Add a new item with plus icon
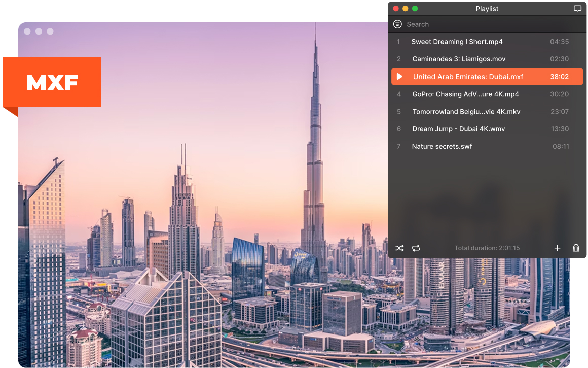The image size is (588, 368). (557, 248)
